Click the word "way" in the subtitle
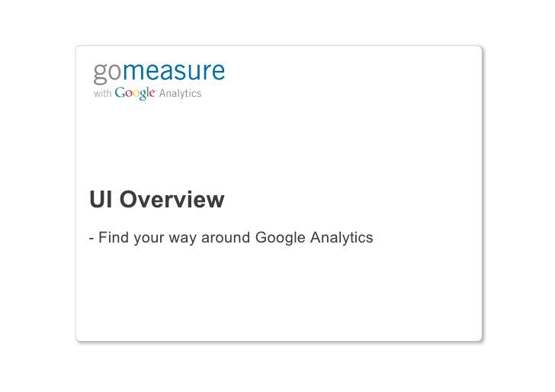 (x=182, y=239)
